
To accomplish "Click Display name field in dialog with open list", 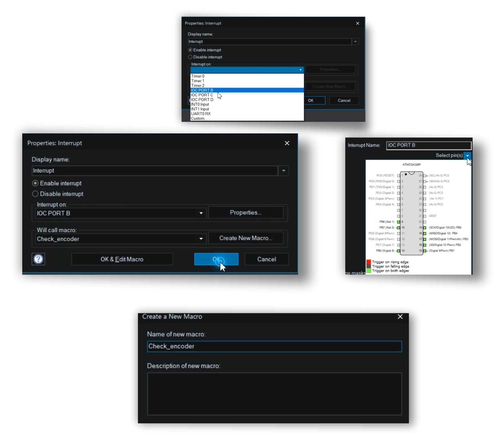I will pos(270,42).
